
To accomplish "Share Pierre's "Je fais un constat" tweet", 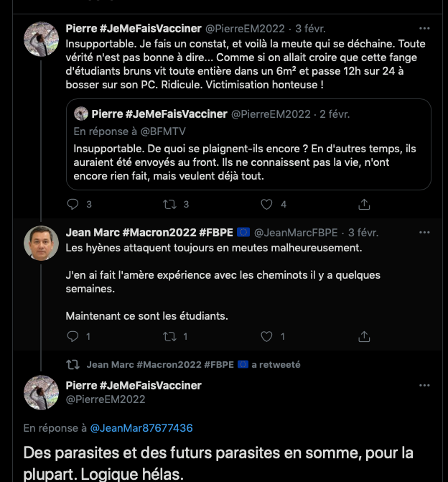I will coord(364,204).
